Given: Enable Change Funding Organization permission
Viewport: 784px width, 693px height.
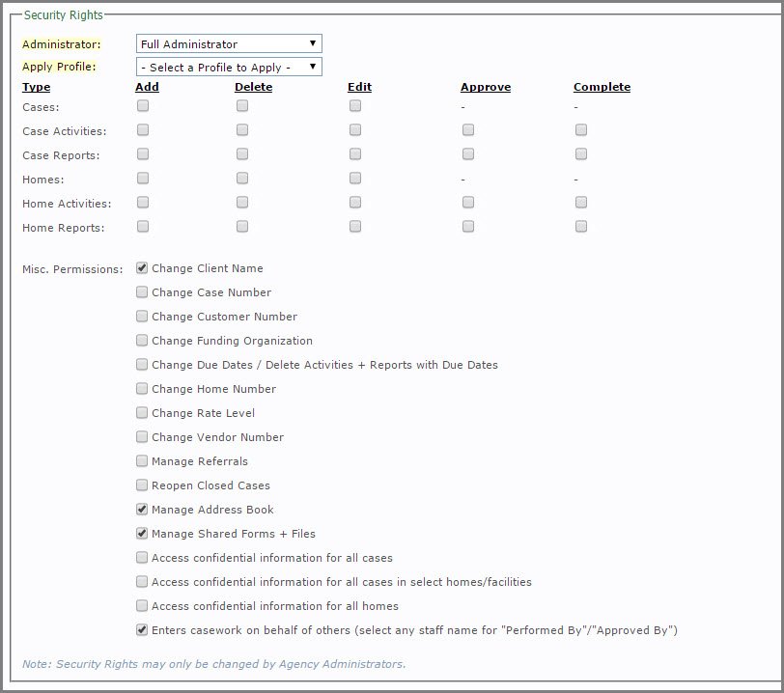Looking at the screenshot, I should tap(142, 340).
